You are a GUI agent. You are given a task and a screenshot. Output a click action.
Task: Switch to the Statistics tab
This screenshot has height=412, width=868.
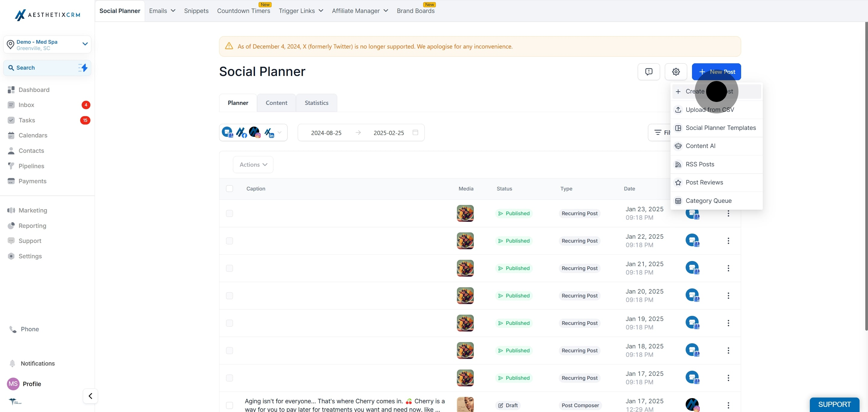(316, 103)
